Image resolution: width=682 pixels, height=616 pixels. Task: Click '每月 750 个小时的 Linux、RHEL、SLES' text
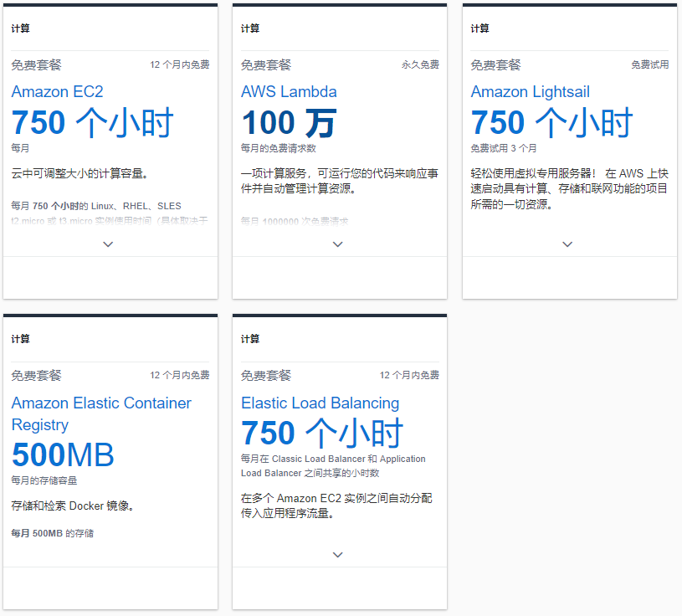pos(96,206)
